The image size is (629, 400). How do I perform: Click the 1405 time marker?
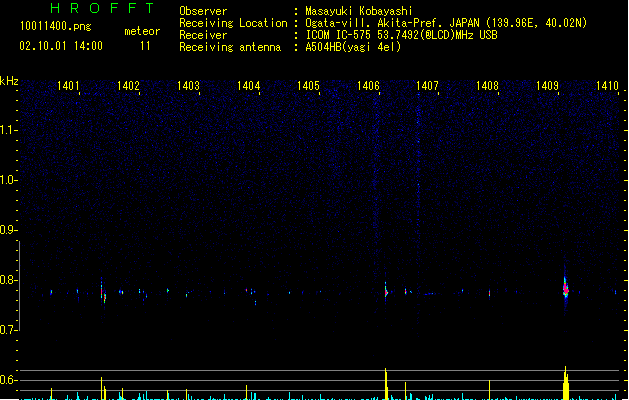click(308, 86)
